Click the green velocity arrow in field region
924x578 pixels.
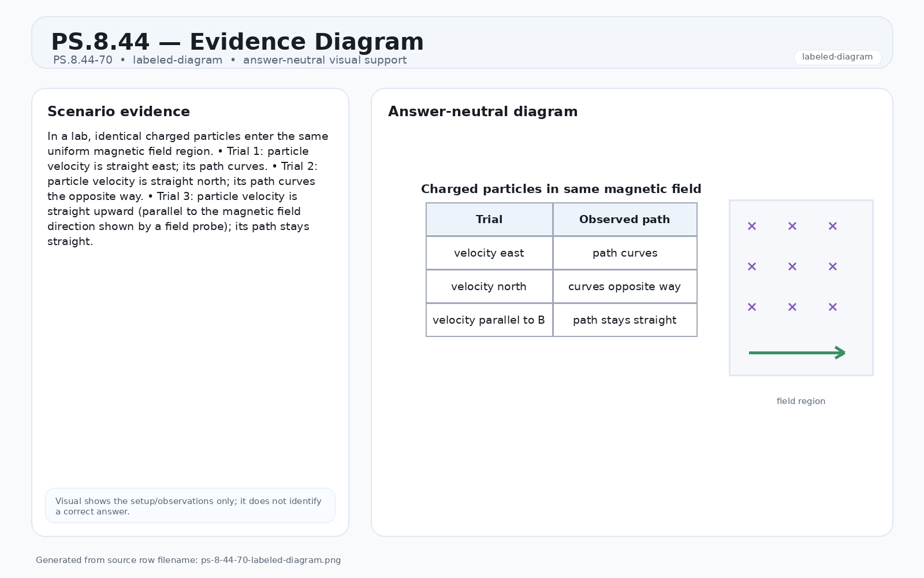[797, 353]
